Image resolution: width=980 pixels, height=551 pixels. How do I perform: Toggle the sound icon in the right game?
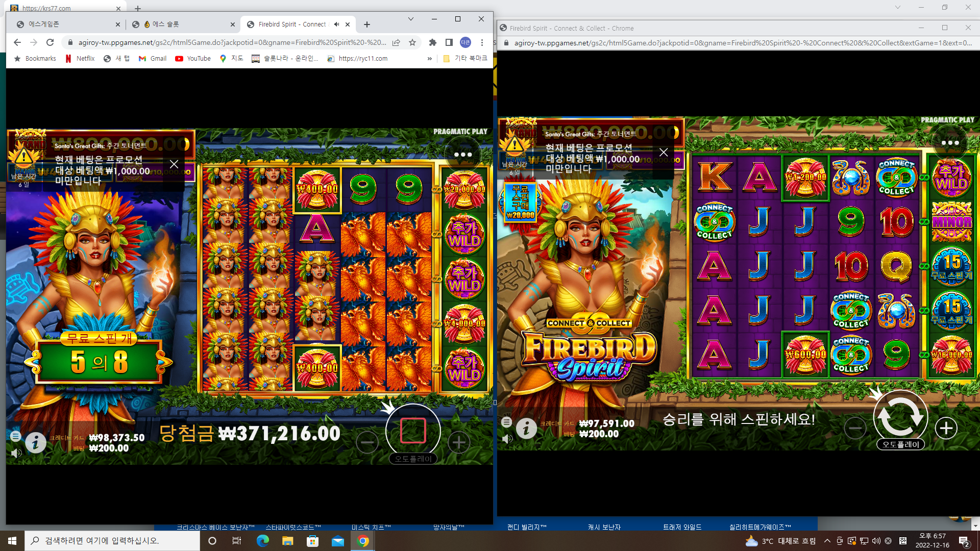507,439
